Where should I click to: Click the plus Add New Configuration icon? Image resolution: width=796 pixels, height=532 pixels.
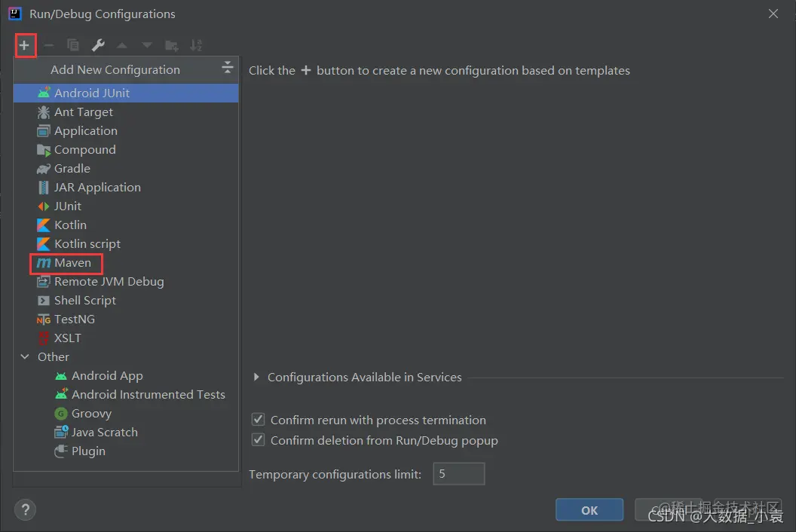pyautogui.click(x=24, y=46)
